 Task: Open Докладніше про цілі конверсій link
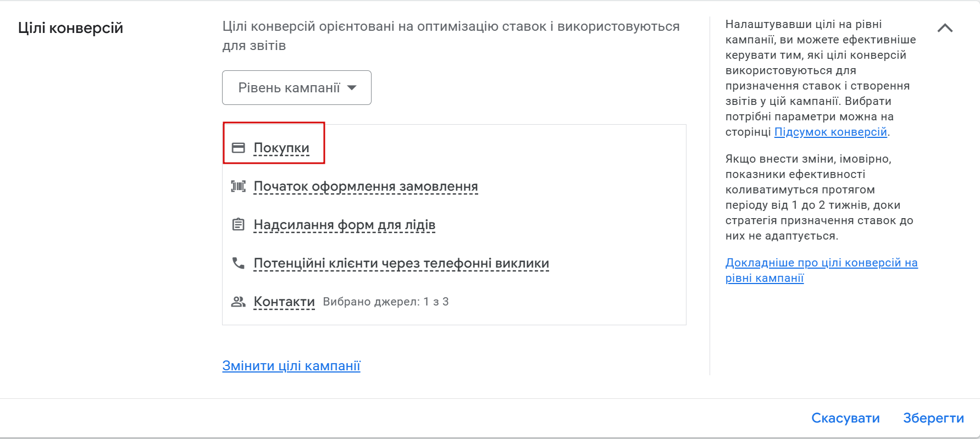point(821,263)
